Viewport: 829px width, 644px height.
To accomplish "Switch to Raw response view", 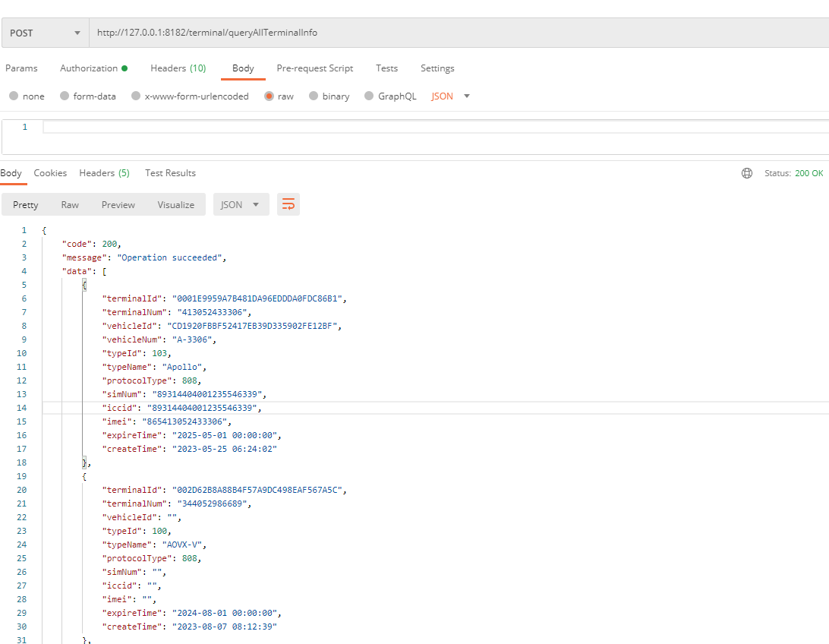I will point(70,205).
